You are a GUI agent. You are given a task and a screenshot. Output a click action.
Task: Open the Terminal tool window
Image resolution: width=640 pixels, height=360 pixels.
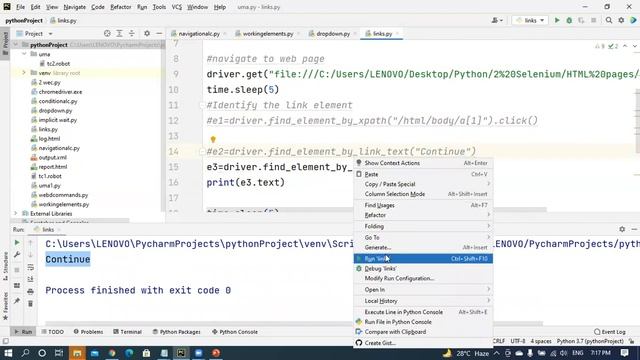[x=127, y=332]
